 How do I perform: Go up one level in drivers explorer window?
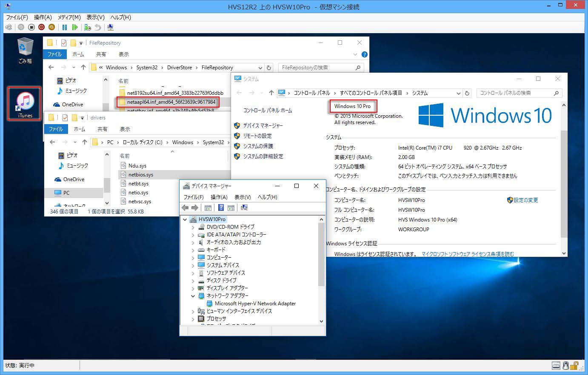tap(85, 142)
